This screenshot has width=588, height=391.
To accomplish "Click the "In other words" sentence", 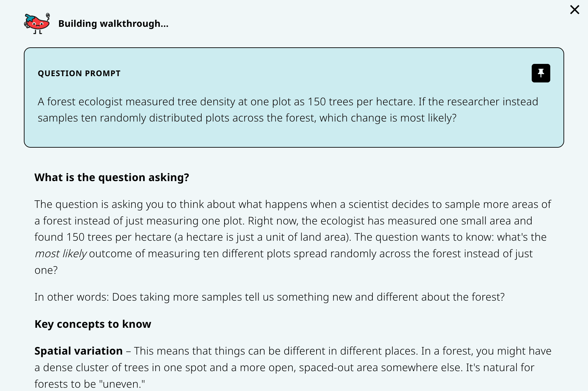I will coord(269,297).
